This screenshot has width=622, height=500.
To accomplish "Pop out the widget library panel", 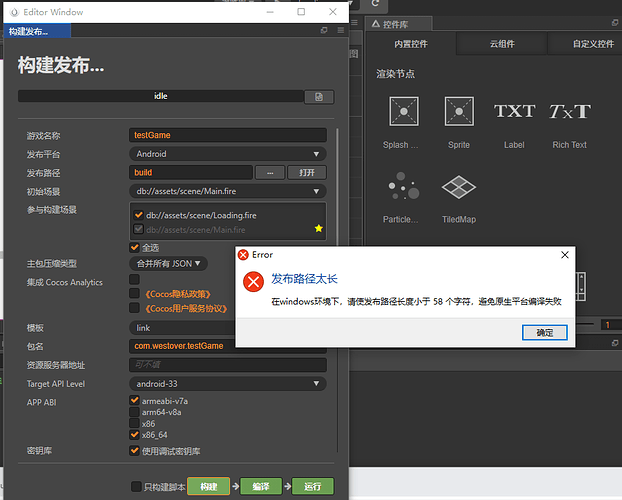I will 615,23.
